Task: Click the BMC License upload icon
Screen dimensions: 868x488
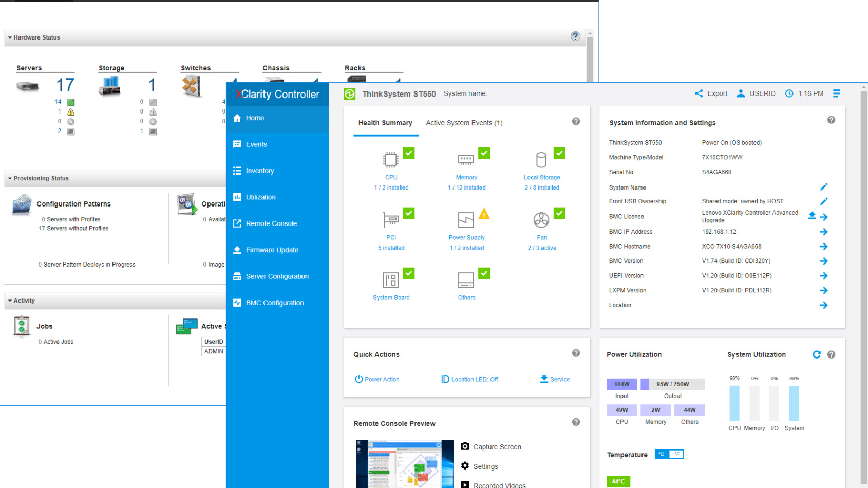Action: click(812, 216)
